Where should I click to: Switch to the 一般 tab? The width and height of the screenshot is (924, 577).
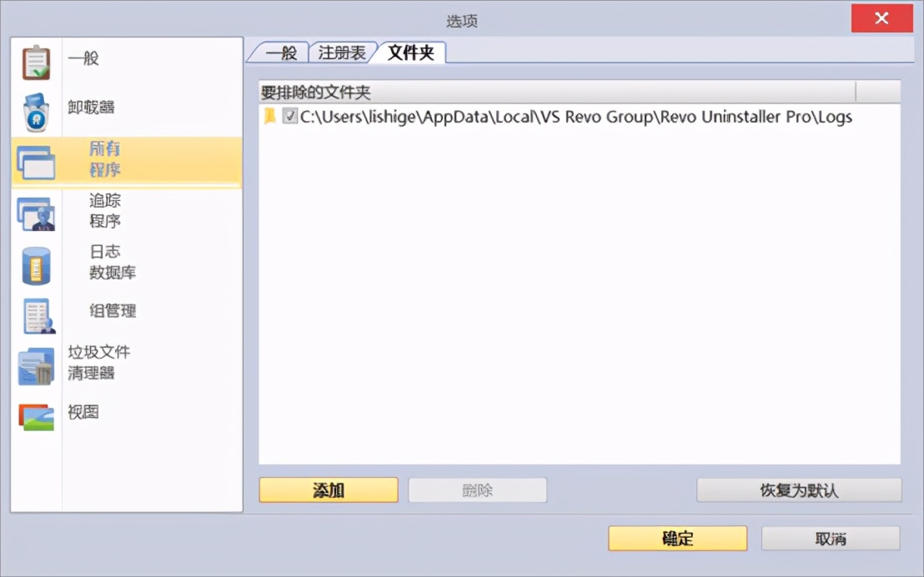pos(281,53)
